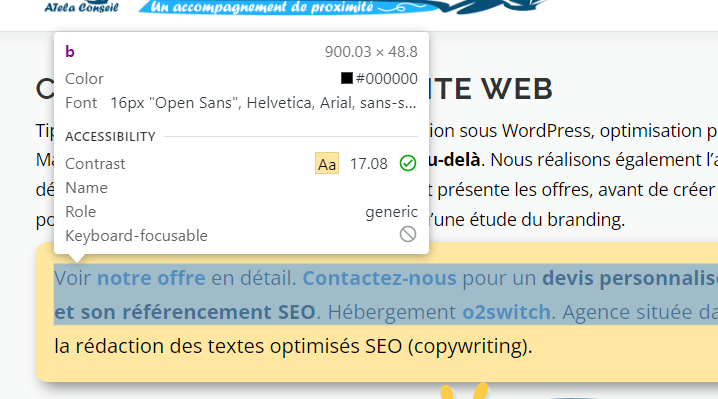This screenshot has width=718, height=399.
Task: Click the 'Hébergement' word
Action: [x=392, y=313]
